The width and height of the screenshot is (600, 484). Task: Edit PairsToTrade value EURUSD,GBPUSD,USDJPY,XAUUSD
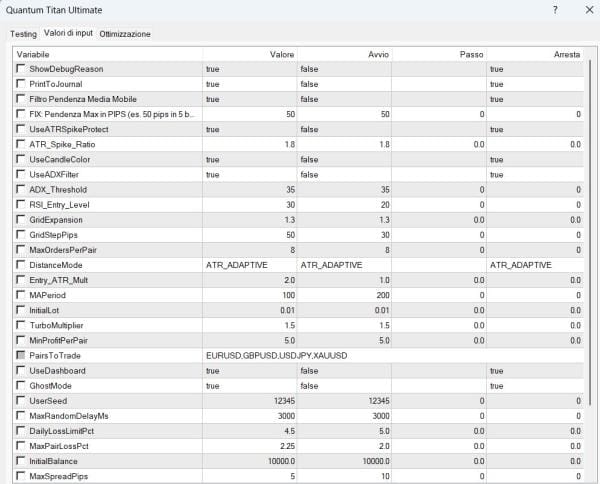tap(393, 355)
